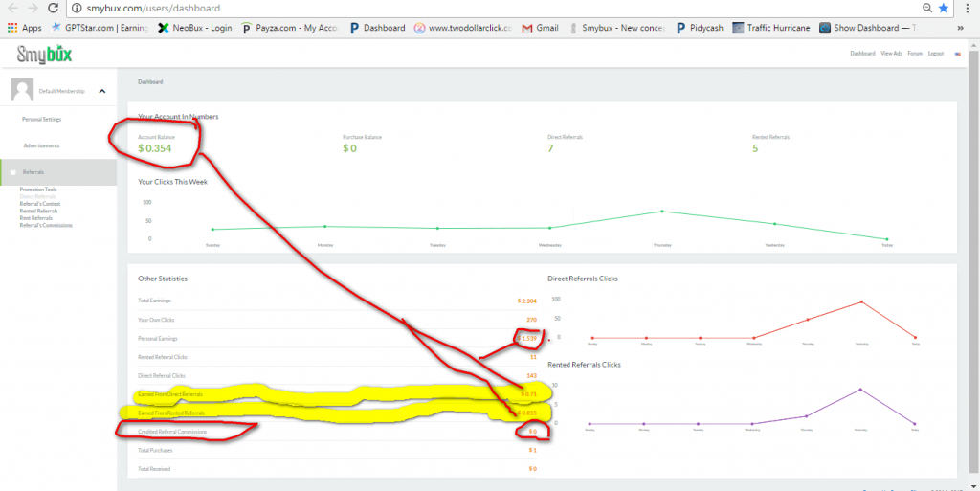Expand the Personal Settings sidebar section
This screenshot has height=491, width=980.
pos(40,120)
